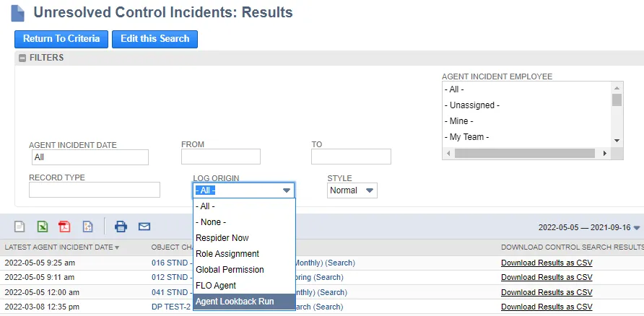Click the '2022-05-05 12:00 am' date cell
This screenshot has width=644, height=316.
[42, 293]
